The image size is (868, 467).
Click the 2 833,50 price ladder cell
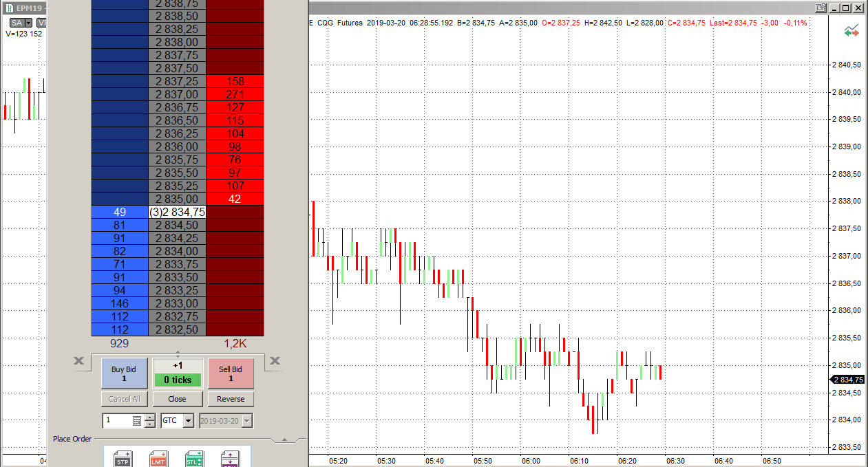coord(178,277)
